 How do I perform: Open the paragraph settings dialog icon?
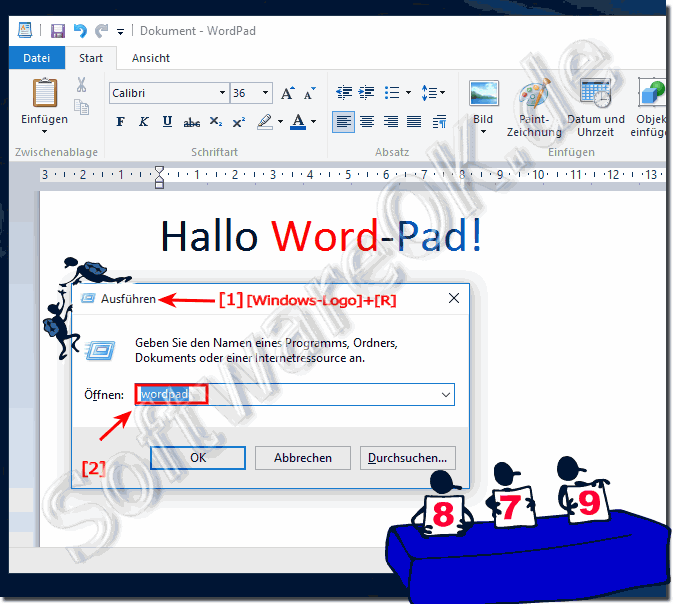[x=440, y=122]
